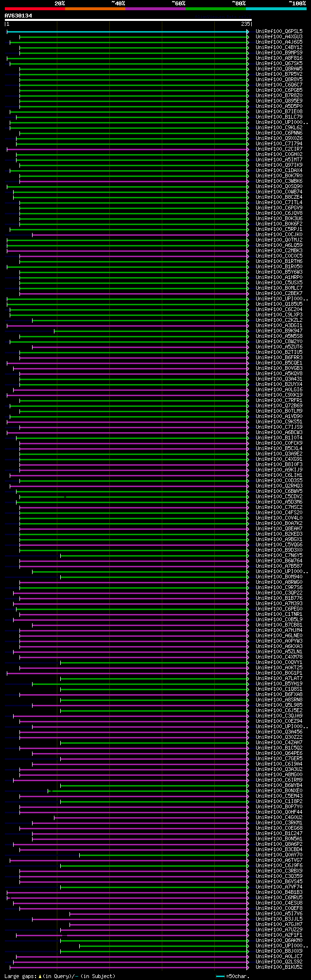Click the UniRef100_C7N6Y5 label

(x=279, y=556)
